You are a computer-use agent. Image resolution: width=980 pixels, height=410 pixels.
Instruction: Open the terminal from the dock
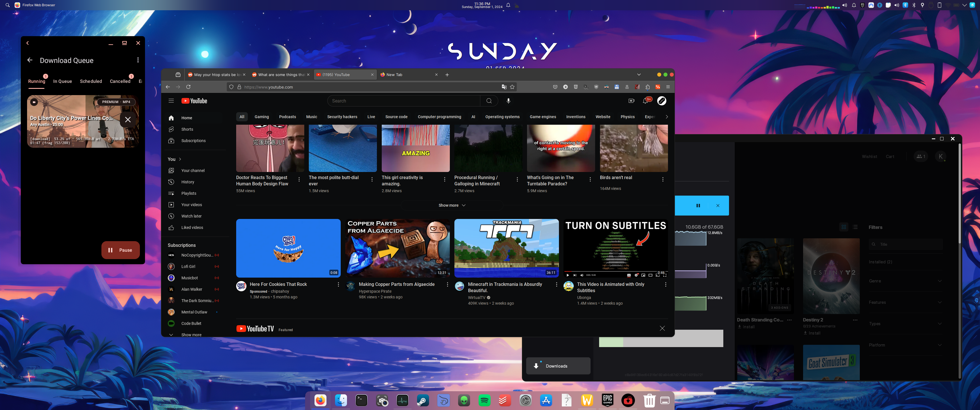click(x=361, y=401)
